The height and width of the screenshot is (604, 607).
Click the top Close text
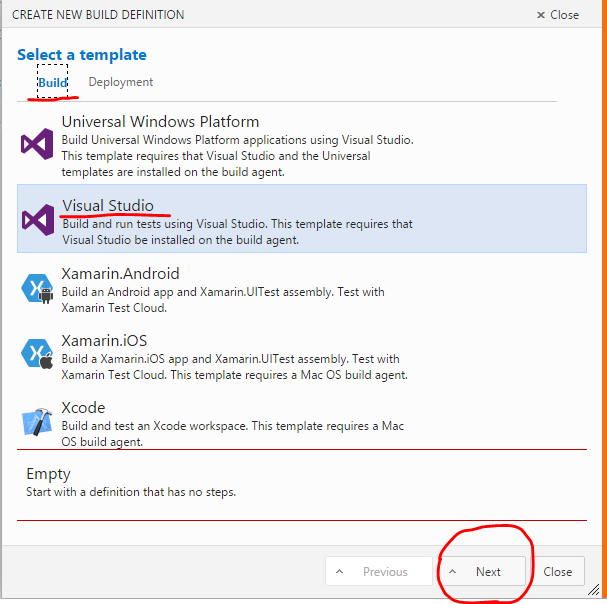tap(564, 15)
